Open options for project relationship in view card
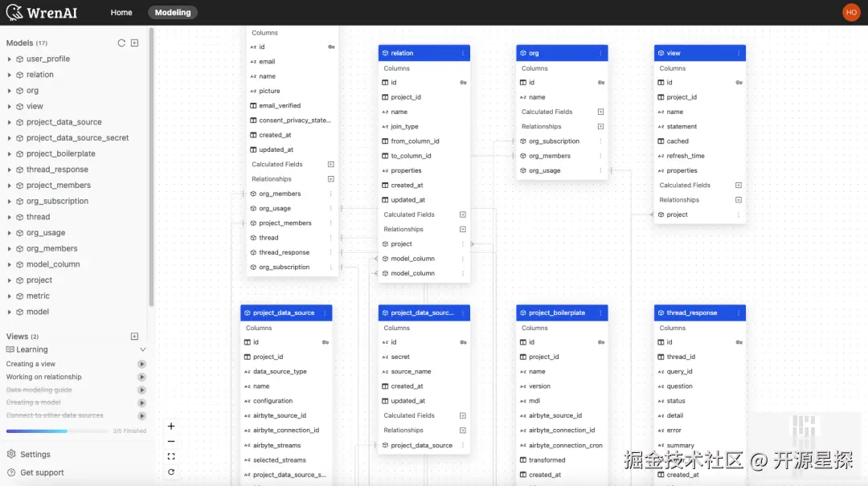The width and height of the screenshot is (868, 486). (739, 214)
